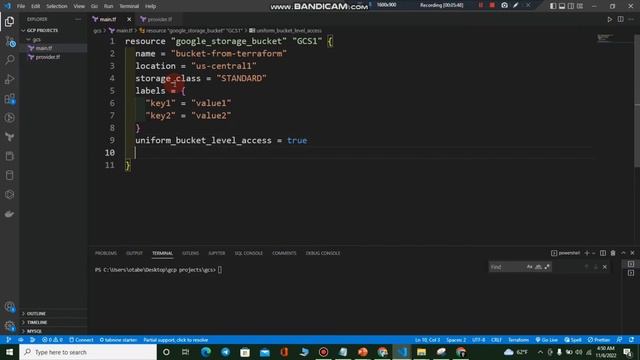Split the editor to the right
640x360 pixels.
click(x=620, y=19)
